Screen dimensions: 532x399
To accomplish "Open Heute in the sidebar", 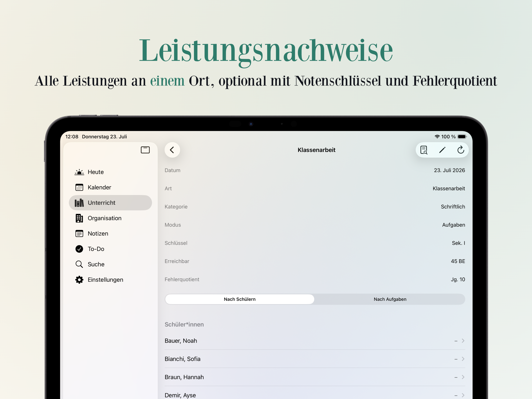I will tap(110, 172).
